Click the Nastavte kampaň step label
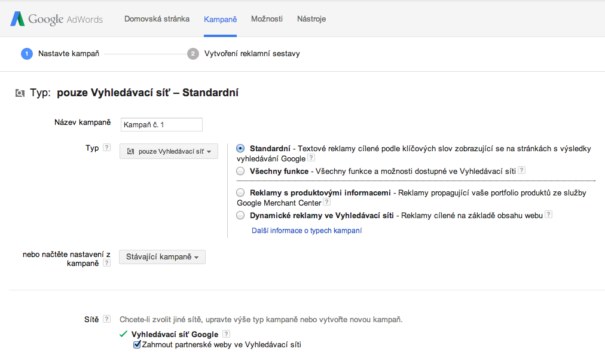605x364 pixels. [x=69, y=54]
